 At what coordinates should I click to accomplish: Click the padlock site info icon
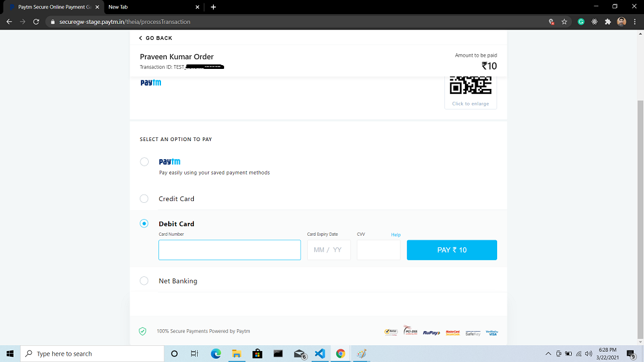(x=53, y=22)
